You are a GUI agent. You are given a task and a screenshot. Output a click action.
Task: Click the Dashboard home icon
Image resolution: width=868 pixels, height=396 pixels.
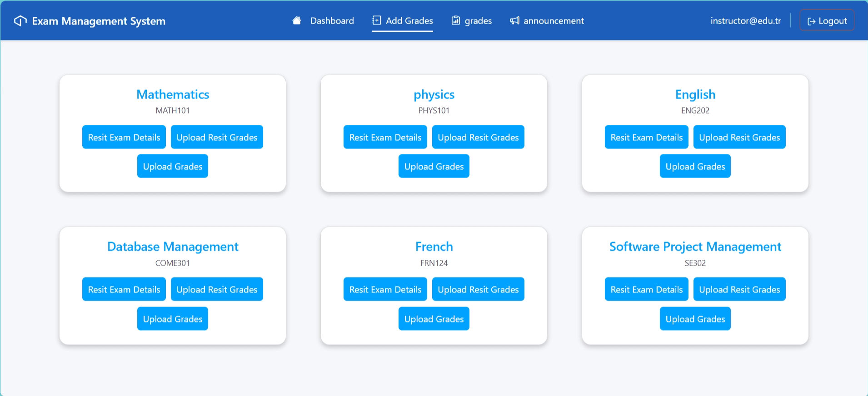click(297, 20)
